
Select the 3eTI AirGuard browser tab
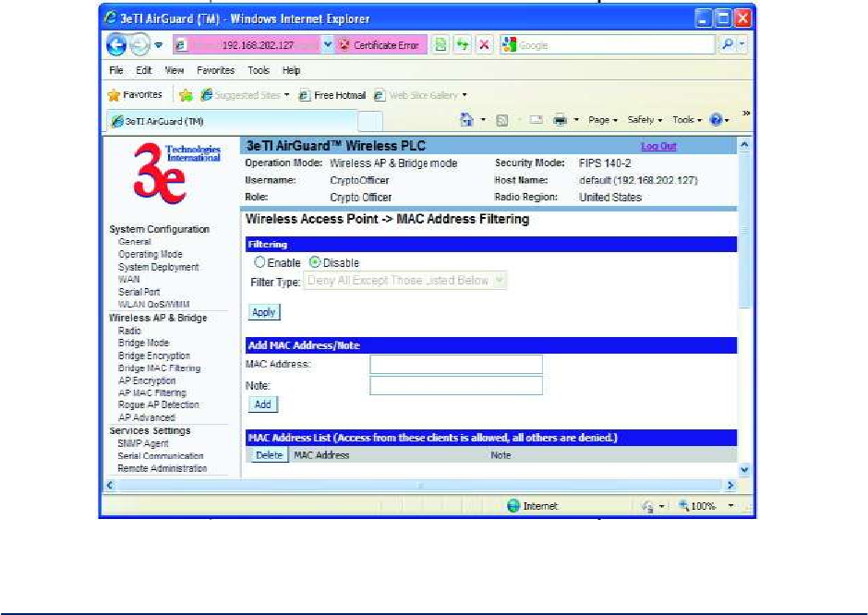(x=233, y=121)
